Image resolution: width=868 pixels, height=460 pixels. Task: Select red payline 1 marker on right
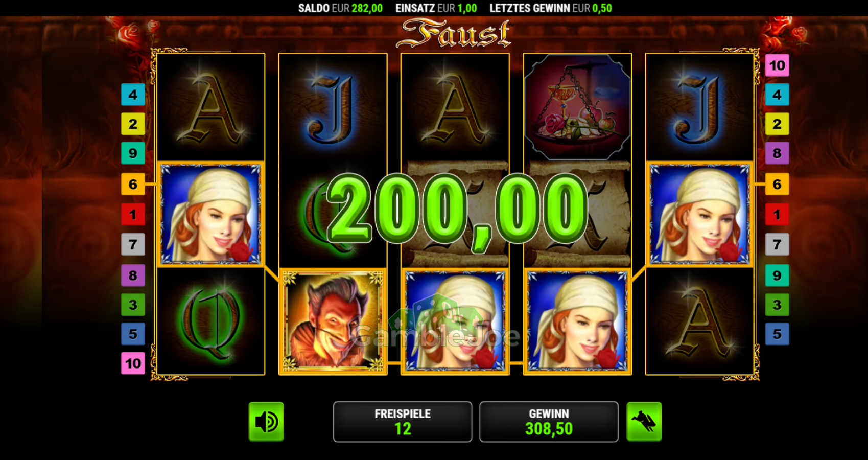pos(777,214)
